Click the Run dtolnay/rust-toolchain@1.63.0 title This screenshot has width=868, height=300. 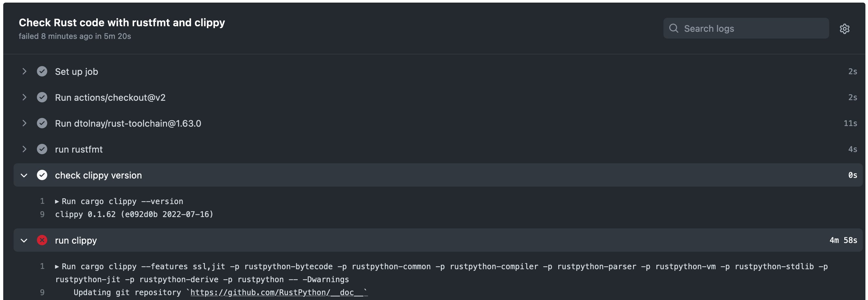pos(128,123)
